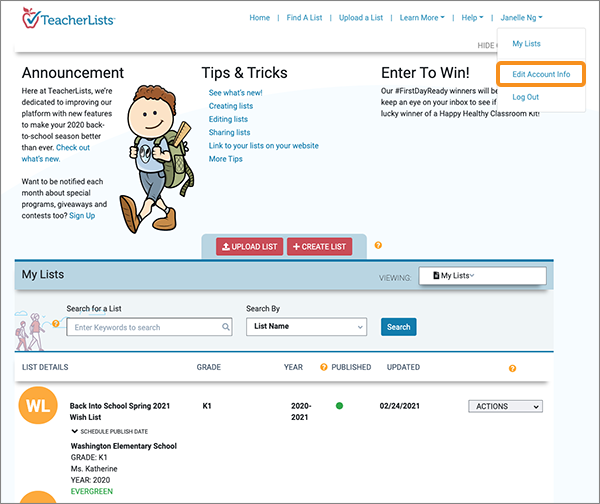Click the help icon above Actions column

[512, 369]
